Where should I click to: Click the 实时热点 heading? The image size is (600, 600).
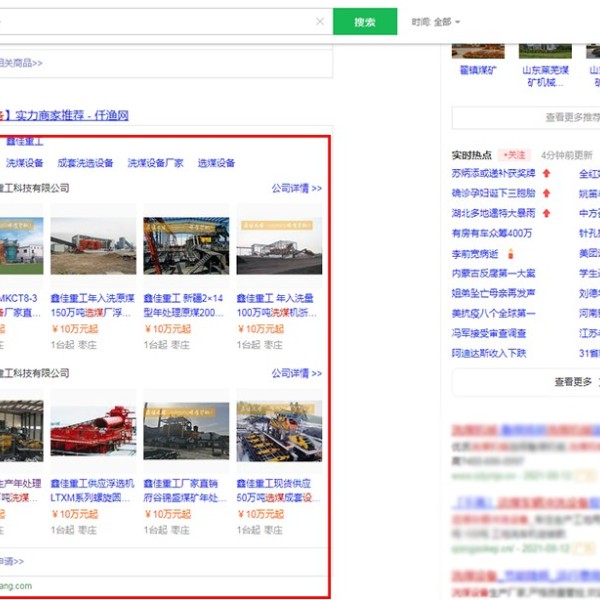(x=471, y=155)
